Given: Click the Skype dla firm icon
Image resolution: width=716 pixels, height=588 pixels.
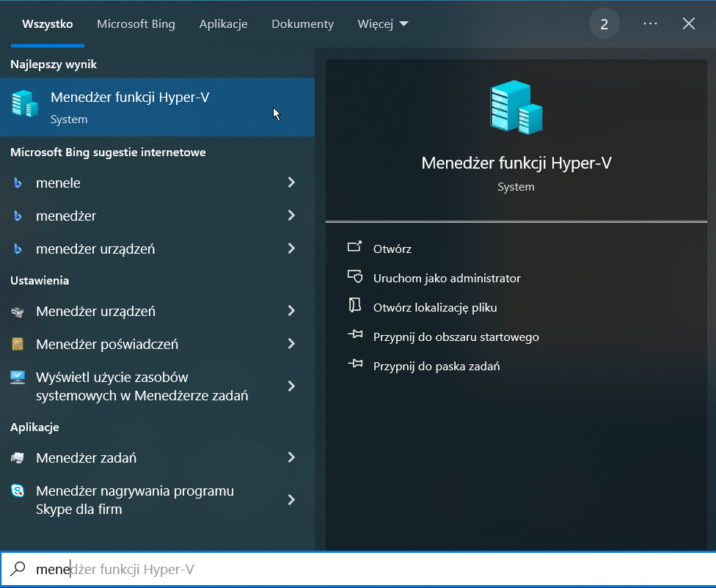Looking at the screenshot, I should coord(18,492).
